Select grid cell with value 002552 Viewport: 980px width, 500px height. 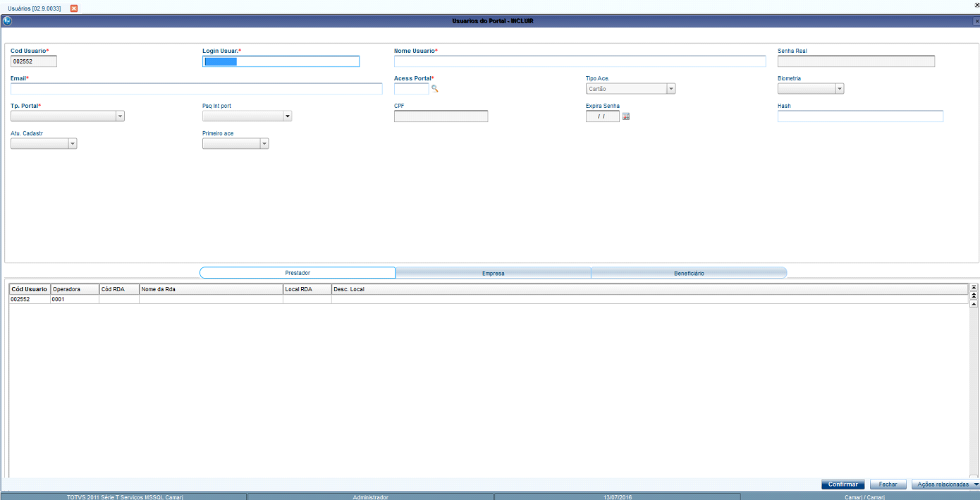tap(30, 299)
